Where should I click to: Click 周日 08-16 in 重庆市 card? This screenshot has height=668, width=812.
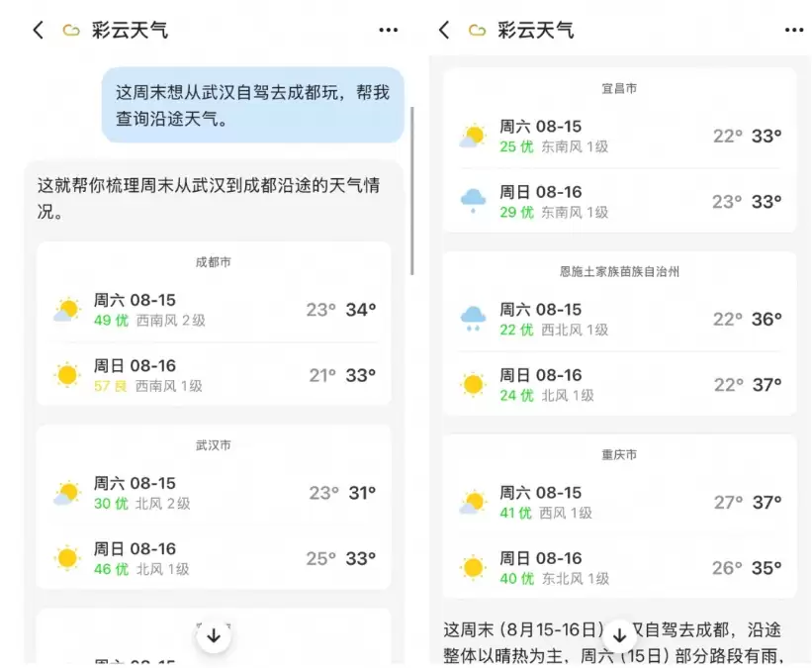pos(541,558)
